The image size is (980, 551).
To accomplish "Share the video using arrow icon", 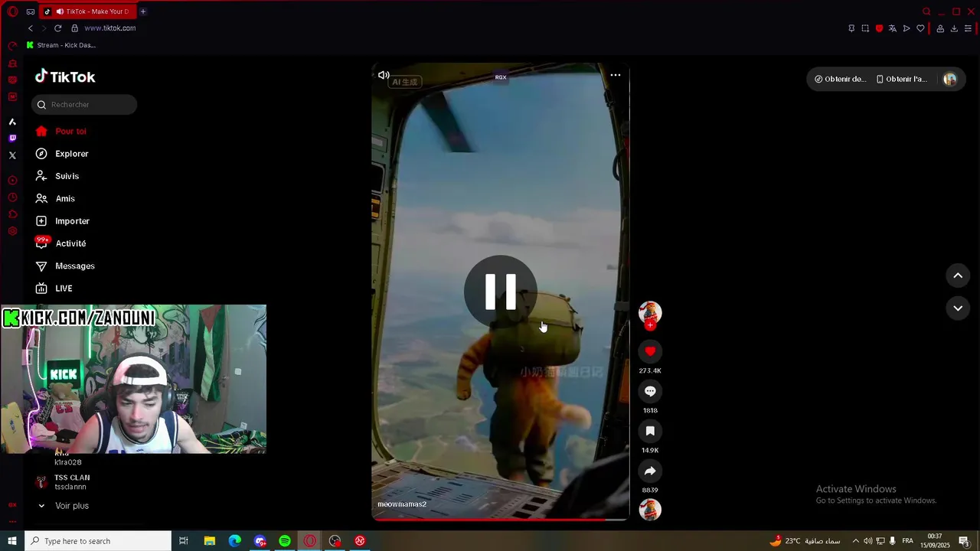I will [x=650, y=471].
